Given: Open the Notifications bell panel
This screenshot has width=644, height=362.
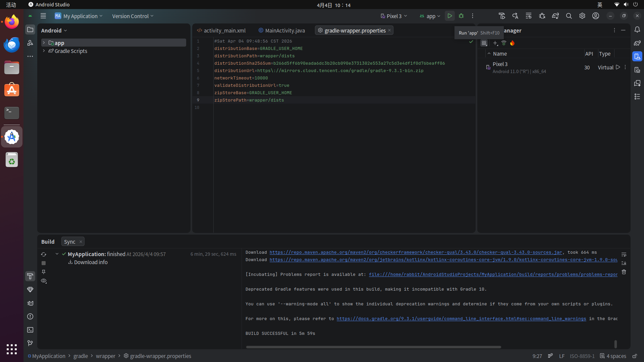Looking at the screenshot, I should (637, 29).
